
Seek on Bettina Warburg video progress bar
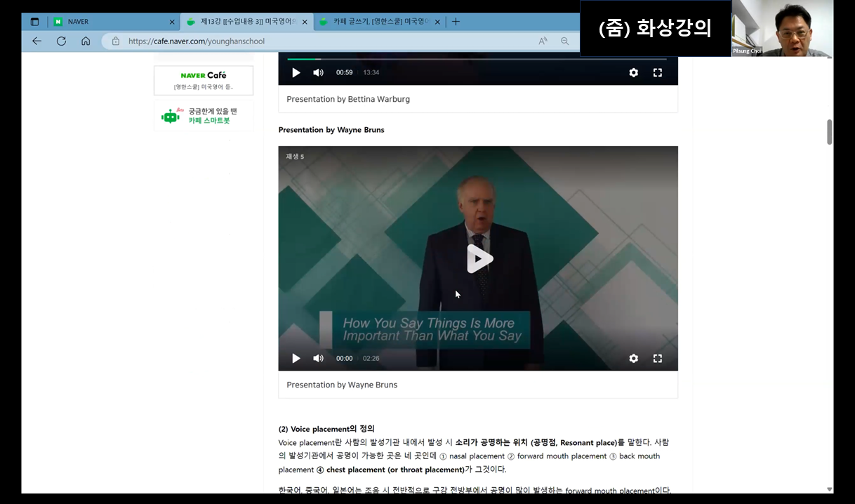[x=477, y=59]
